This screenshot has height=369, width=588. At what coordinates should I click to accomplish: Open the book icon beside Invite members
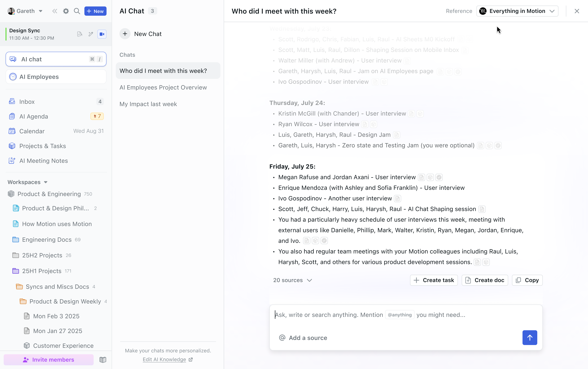click(x=103, y=360)
